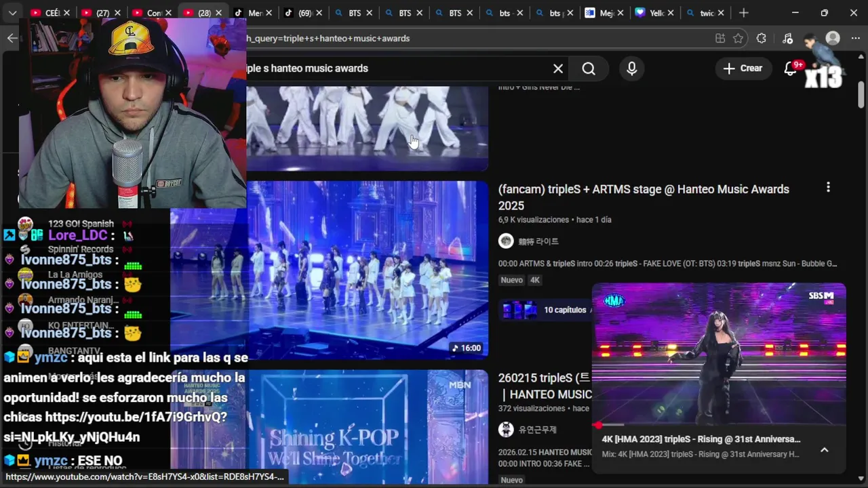Expand the 10 capítulos section
This screenshot has width=868, height=488.
(x=546, y=310)
